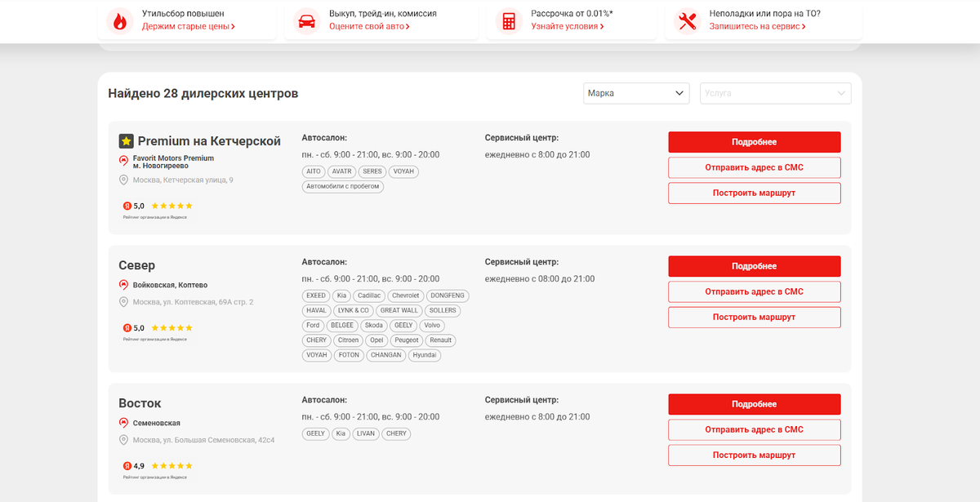Open the Оцените свой авто link

[369, 26]
